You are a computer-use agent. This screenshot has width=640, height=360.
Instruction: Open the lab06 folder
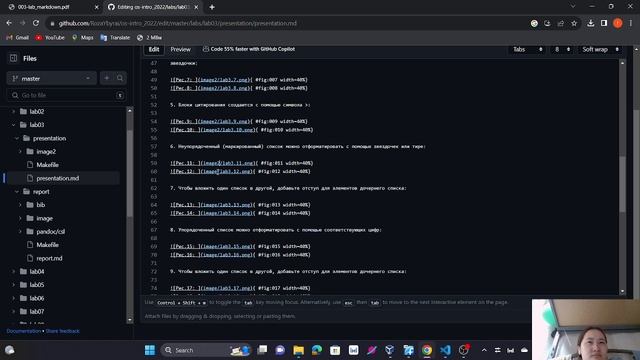click(36, 298)
